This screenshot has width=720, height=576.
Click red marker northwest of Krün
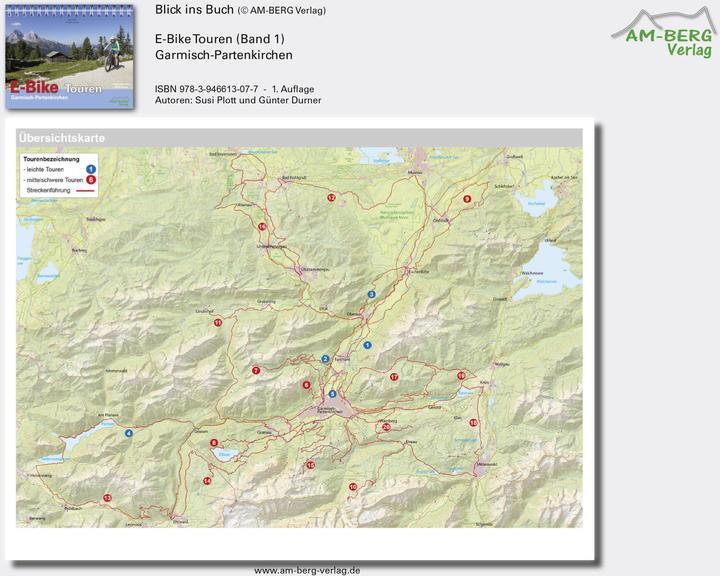[x=461, y=376]
